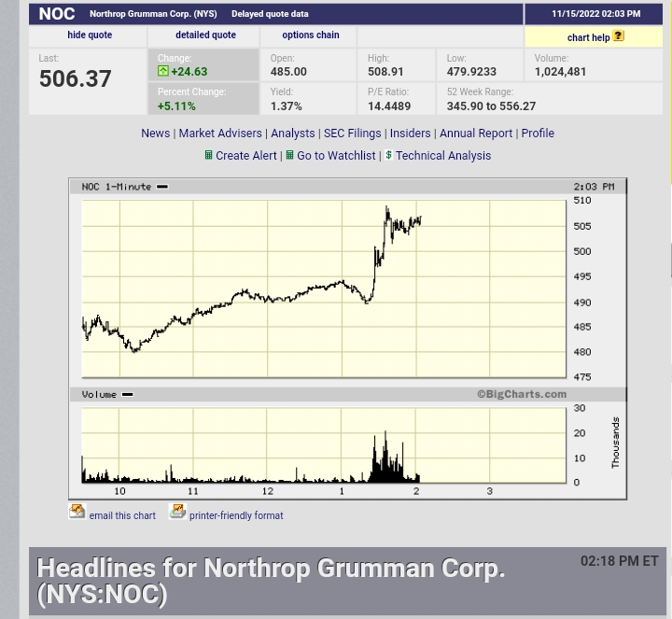The width and height of the screenshot is (672, 619).
Task: Click the chart help question mark icon
Action: [618, 35]
